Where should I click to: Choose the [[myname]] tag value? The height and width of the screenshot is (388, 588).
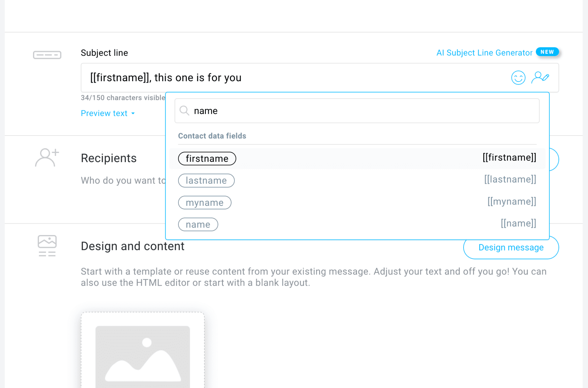512,201
